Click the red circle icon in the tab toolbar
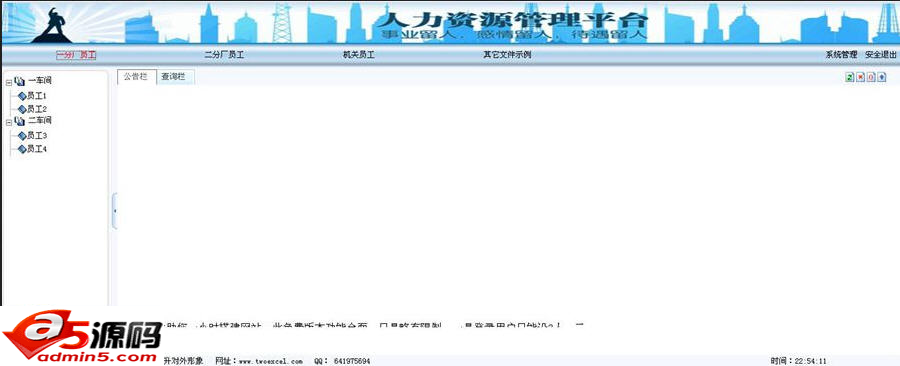The height and width of the screenshot is (366, 900). click(x=871, y=77)
